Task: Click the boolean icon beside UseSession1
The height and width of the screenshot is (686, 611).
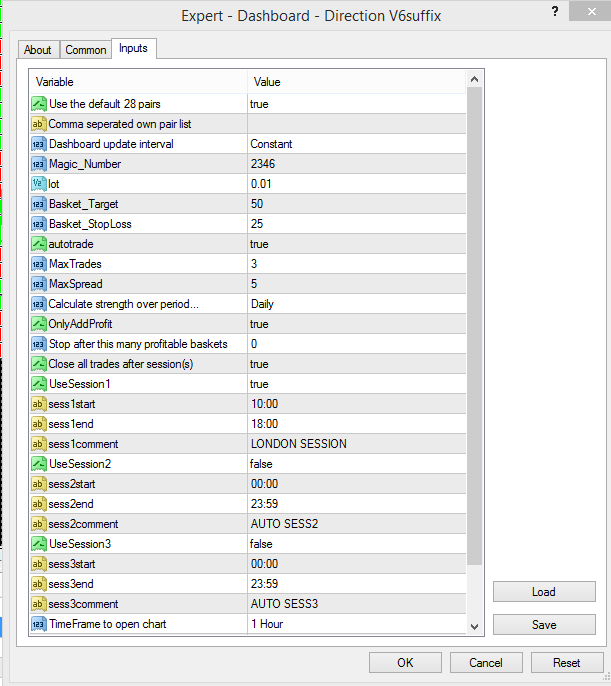Action: (x=38, y=384)
